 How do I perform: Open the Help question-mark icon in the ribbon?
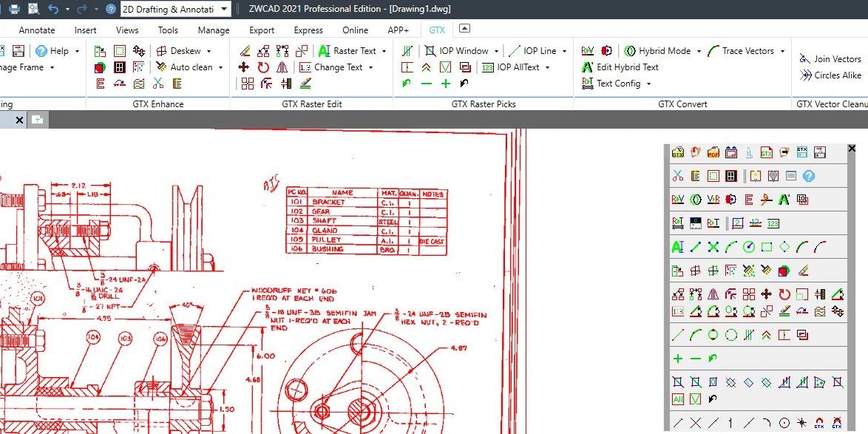tap(41, 51)
